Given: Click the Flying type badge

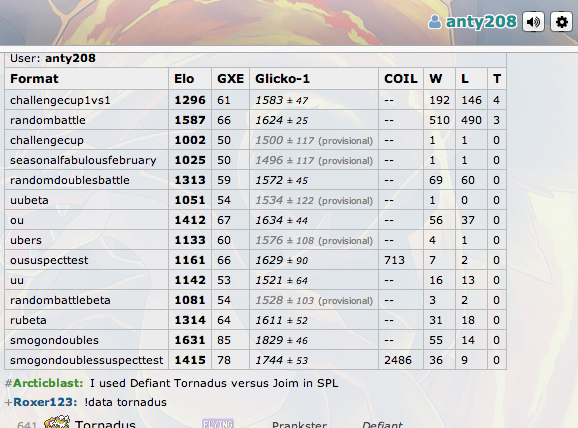Looking at the screenshot, I should coord(218,424).
